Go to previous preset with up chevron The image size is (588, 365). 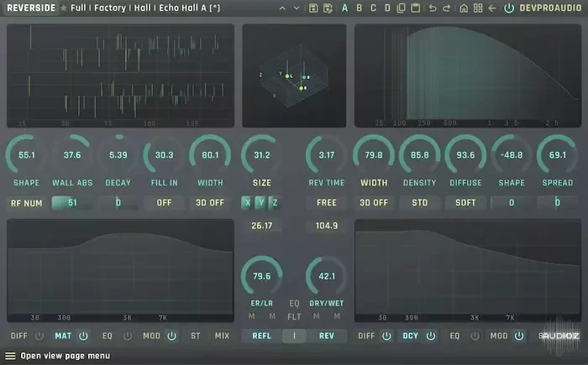click(282, 8)
